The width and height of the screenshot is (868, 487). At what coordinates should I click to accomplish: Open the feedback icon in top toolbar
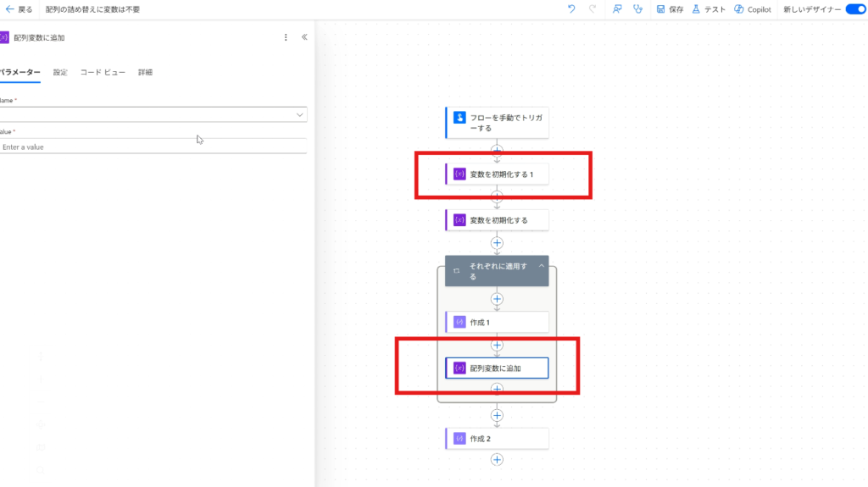coord(617,9)
